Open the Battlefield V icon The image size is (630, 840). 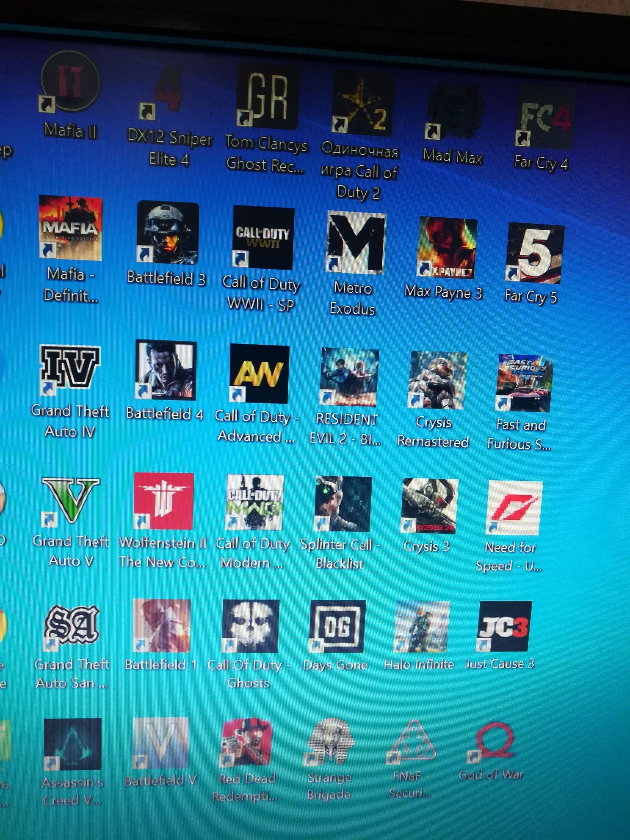[160, 743]
